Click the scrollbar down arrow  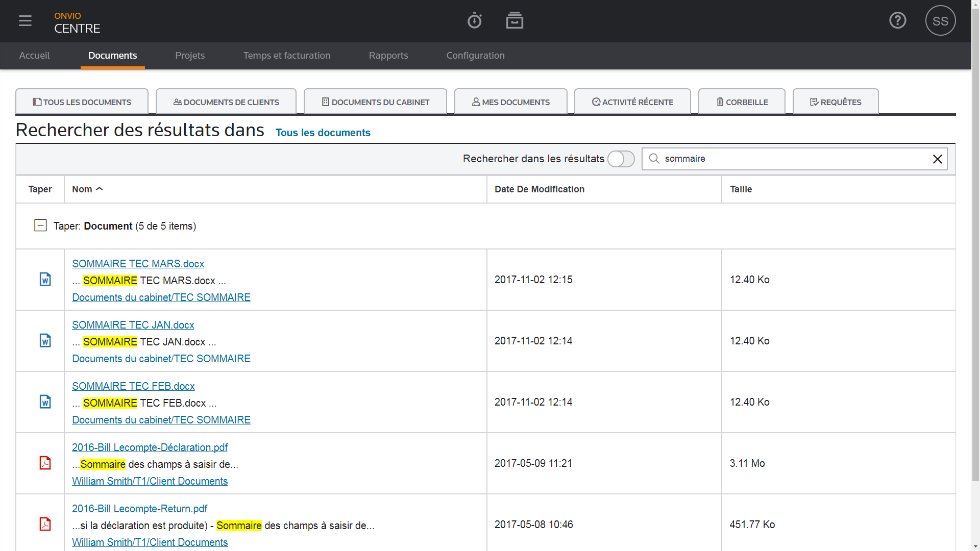[x=975, y=547]
